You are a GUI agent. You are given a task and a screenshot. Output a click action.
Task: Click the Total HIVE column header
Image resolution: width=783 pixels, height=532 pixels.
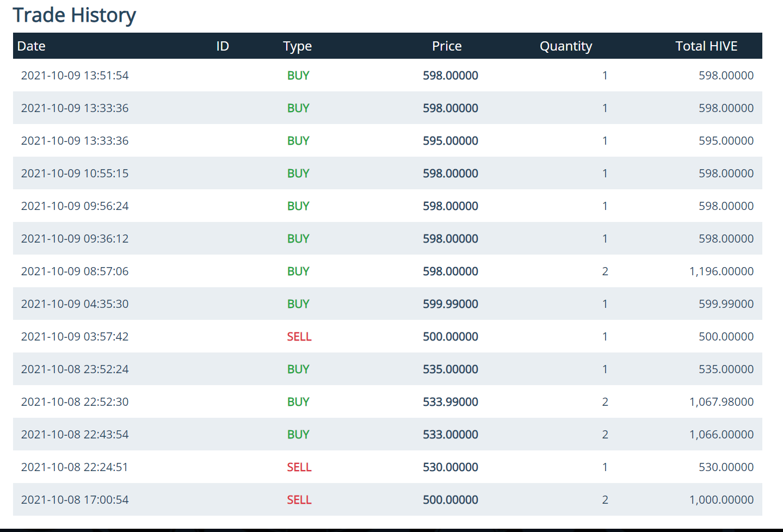[x=706, y=46]
